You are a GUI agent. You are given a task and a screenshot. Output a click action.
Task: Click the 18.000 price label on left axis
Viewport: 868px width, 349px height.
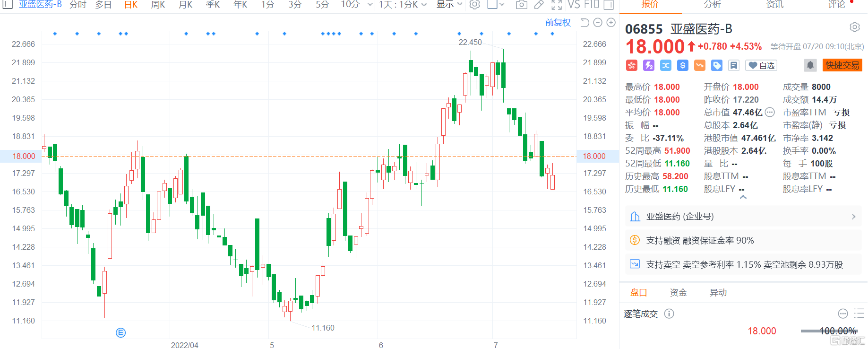pyautogui.click(x=24, y=156)
